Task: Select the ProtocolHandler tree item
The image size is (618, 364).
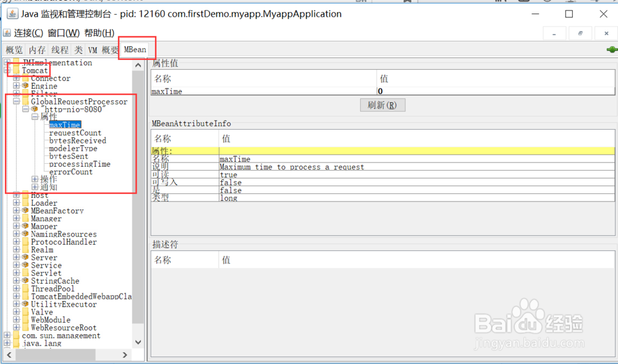Action: 64,242
